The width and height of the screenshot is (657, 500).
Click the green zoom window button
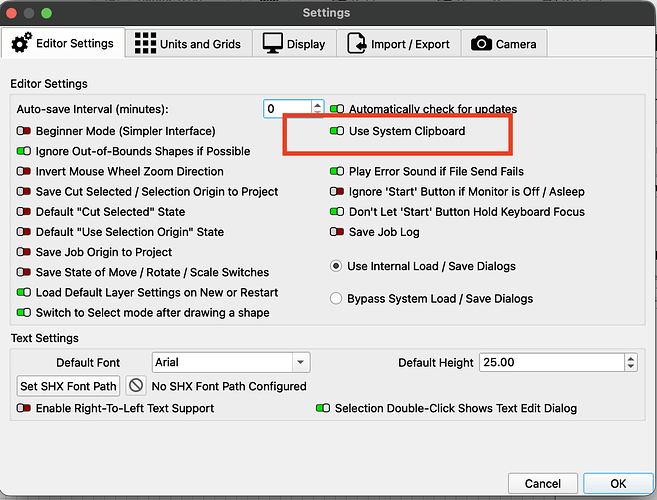click(x=47, y=13)
